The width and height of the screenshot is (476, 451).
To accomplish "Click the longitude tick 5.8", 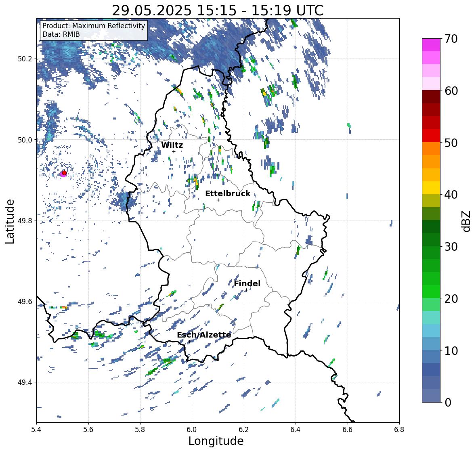I will click(x=140, y=429).
